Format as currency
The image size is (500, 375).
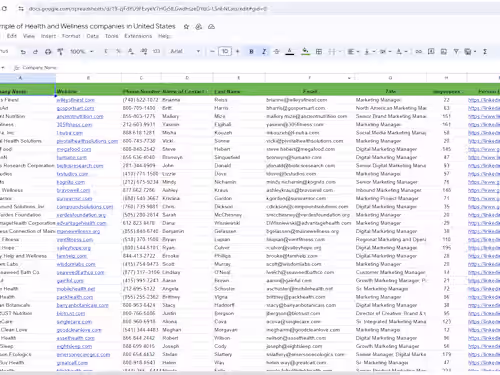pyautogui.click(x=106, y=51)
